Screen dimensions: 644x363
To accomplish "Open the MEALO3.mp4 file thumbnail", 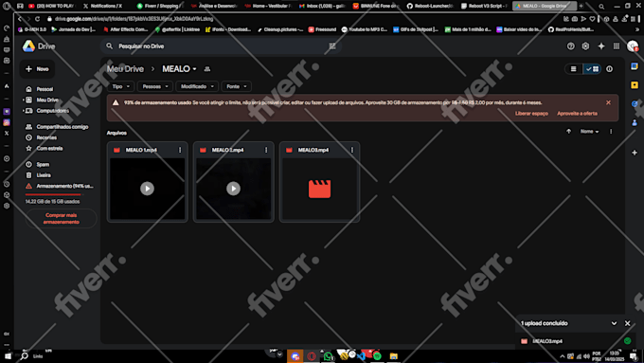I will pyautogui.click(x=319, y=189).
